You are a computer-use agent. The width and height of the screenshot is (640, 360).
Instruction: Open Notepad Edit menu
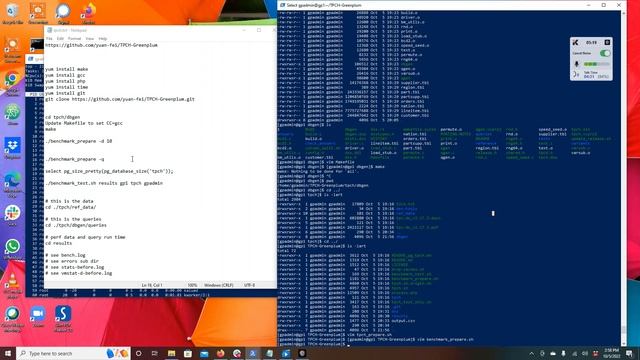[x=60, y=38]
